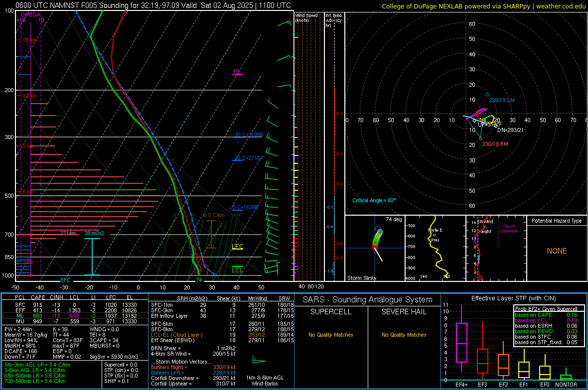
Task: Select the magenta OMEGA label
Action: [x=31, y=14]
